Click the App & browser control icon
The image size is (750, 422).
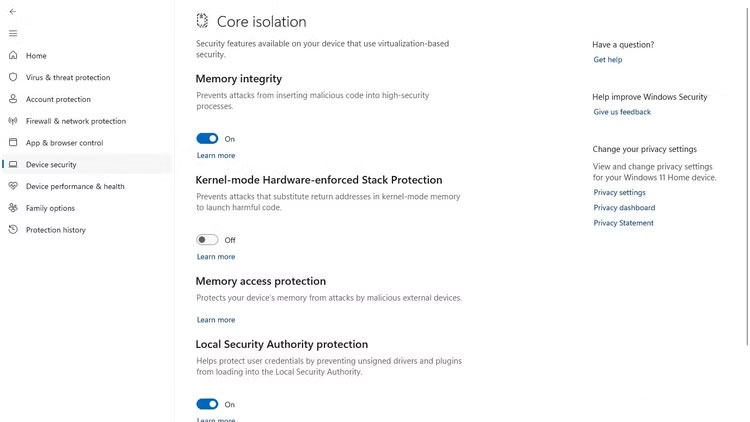[13, 143]
